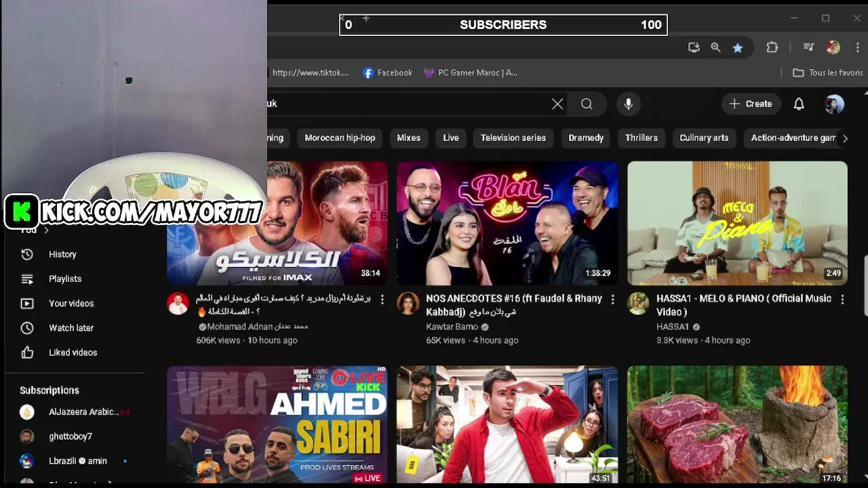Open the NOS ANECDOTES #16 video title
868x488 pixels.
[514, 305]
